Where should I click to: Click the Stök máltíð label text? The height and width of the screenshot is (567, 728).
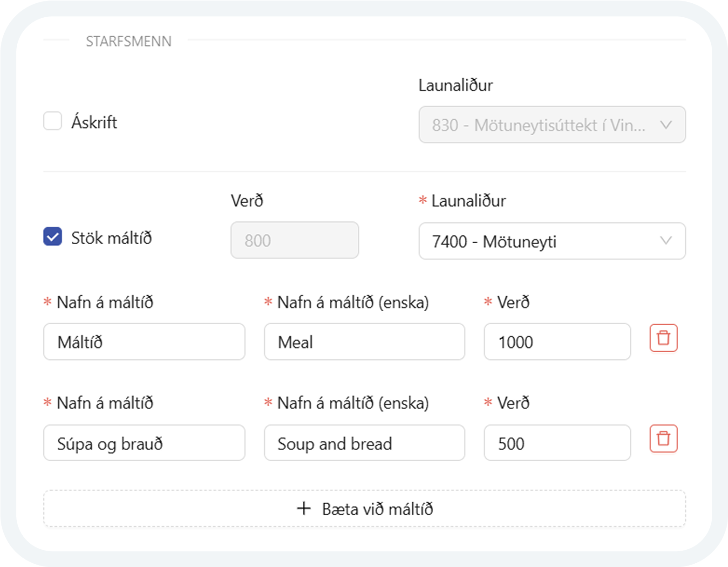pyautogui.click(x=111, y=238)
